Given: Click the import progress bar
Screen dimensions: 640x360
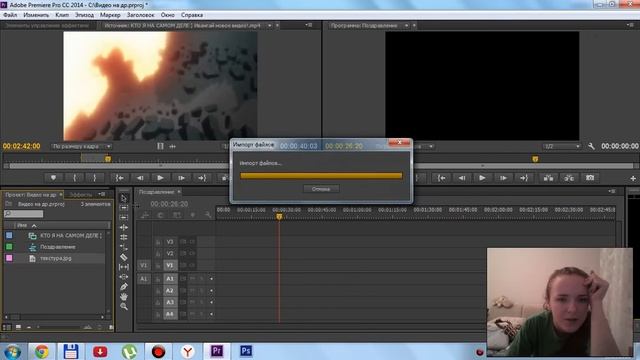Looking at the screenshot, I should (321, 176).
